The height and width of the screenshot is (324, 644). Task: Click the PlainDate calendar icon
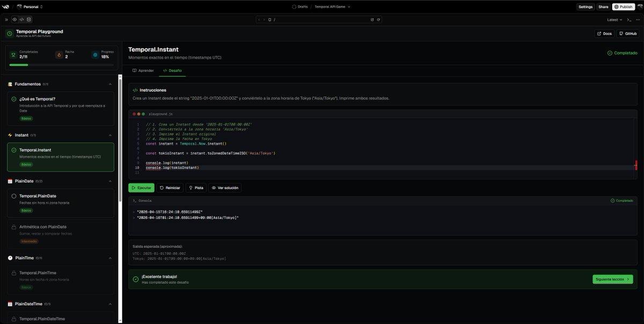point(10,181)
